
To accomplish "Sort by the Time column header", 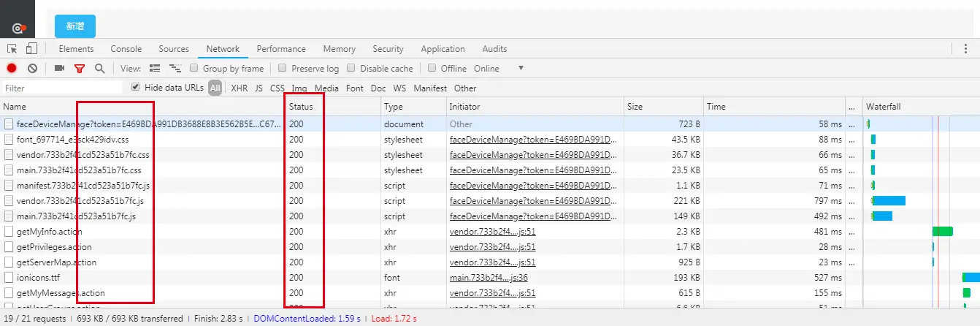I will click(x=775, y=107).
